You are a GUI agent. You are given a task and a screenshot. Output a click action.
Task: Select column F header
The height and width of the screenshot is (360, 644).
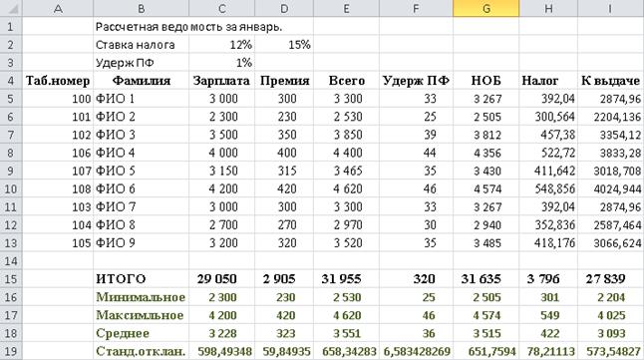click(416, 8)
